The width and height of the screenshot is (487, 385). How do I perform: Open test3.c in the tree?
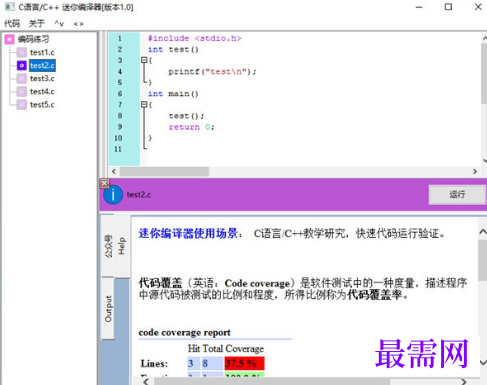click(x=42, y=78)
